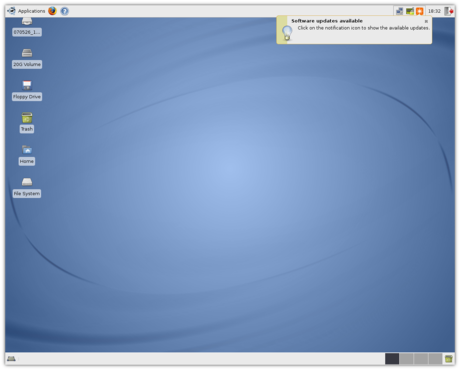The width and height of the screenshot is (460, 370).
Task: Open the orange software update notifier
Action: pos(420,11)
